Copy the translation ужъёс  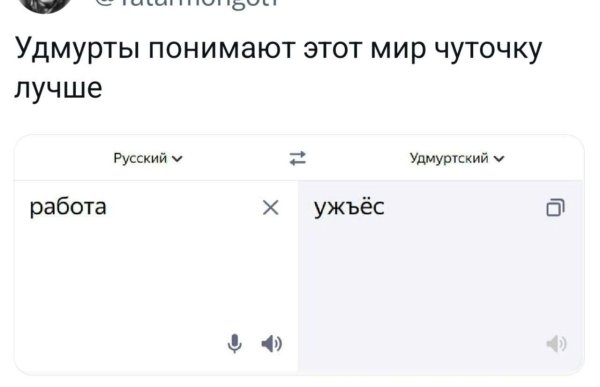click(x=555, y=207)
